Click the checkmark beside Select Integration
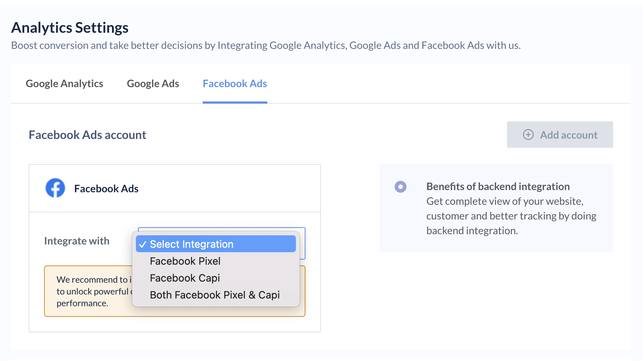644x361 pixels. (x=143, y=244)
